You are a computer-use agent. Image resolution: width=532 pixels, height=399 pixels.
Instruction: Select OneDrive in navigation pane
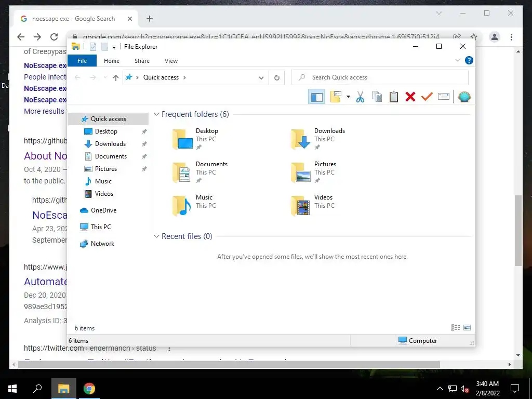(x=103, y=210)
